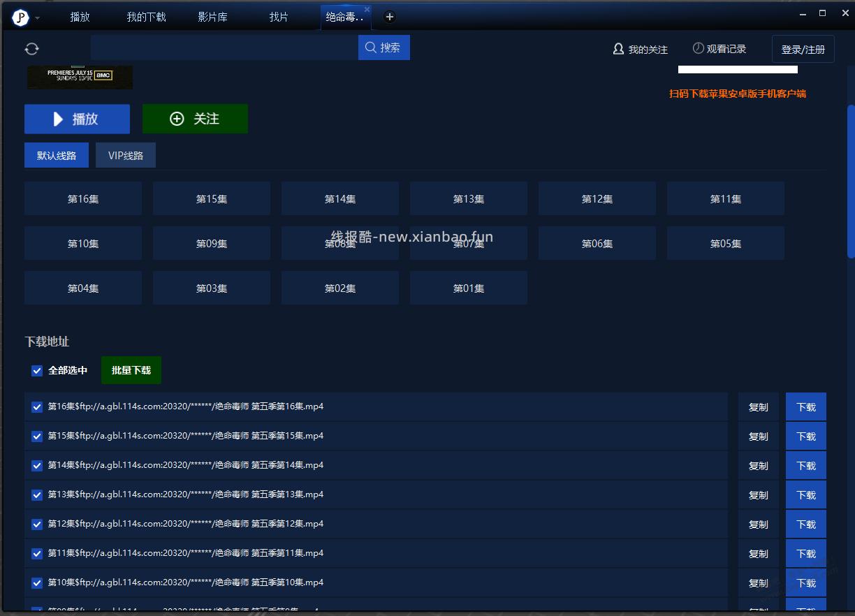855x616 pixels.
Task: Play episode 第02集
Action: pyautogui.click(x=340, y=288)
